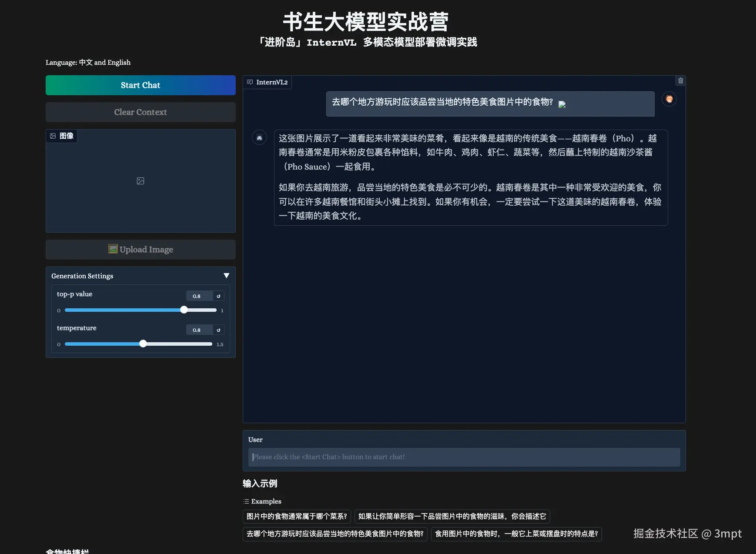Select example about serving or plating features
This screenshot has width=756, height=554.
(x=516, y=534)
